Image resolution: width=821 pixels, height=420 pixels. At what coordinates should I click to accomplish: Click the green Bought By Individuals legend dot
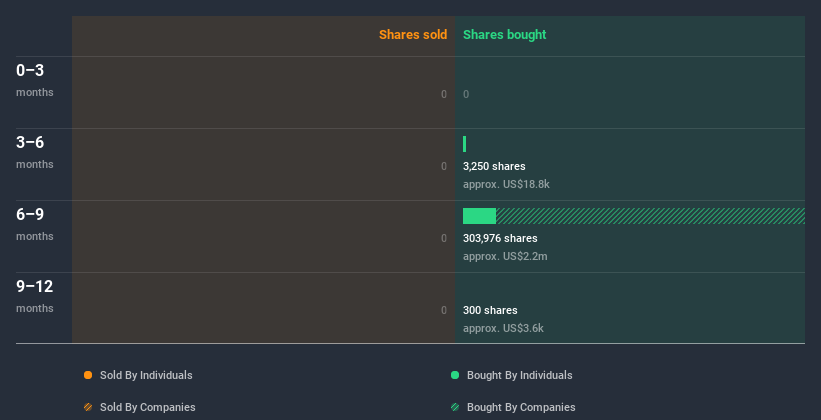[x=455, y=375]
